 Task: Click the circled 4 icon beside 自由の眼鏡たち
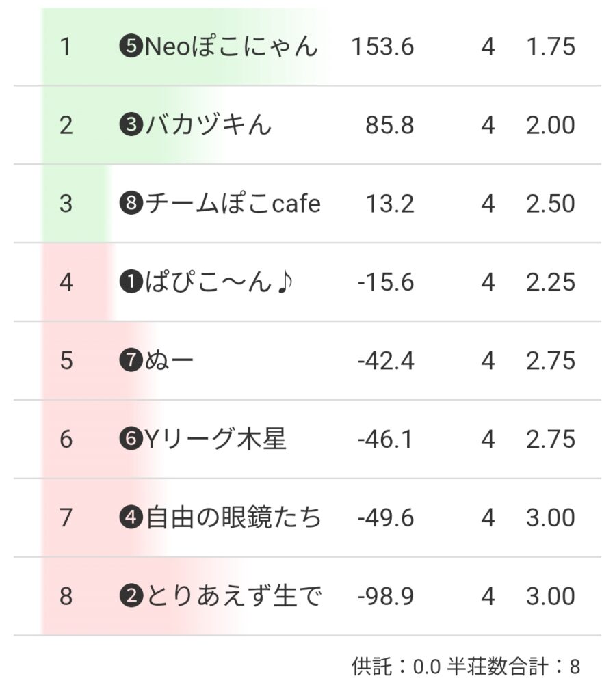(x=131, y=519)
